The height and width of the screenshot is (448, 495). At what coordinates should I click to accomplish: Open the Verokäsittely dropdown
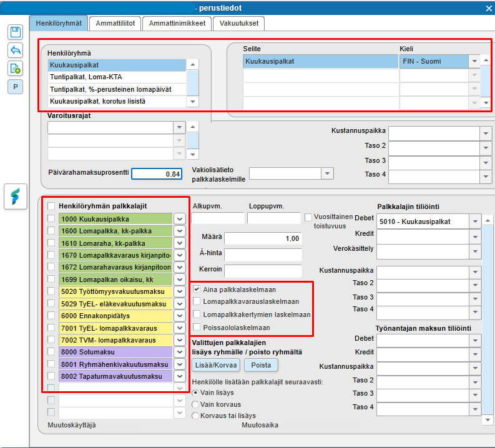coord(475,251)
